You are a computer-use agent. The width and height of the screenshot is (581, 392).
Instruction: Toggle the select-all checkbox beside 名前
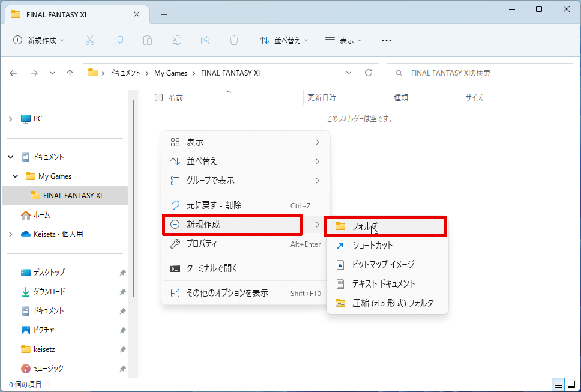tap(158, 97)
